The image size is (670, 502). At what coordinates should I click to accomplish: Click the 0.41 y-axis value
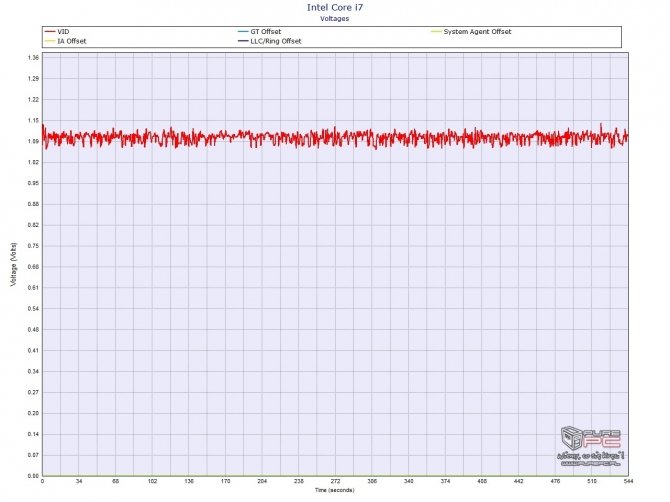[33, 351]
